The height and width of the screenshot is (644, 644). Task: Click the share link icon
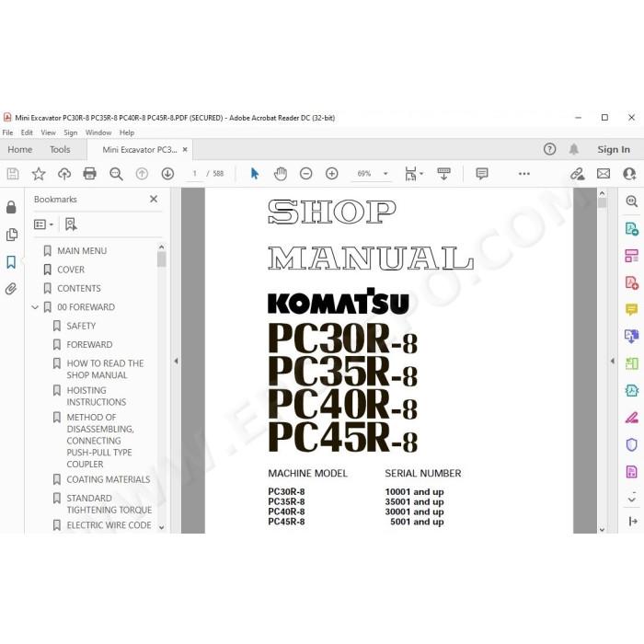577,174
